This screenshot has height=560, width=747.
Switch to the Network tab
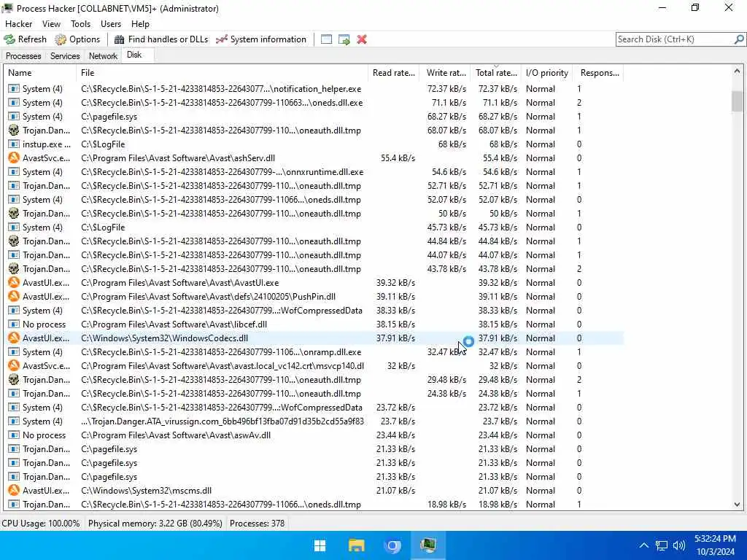(x=103, y=55)
